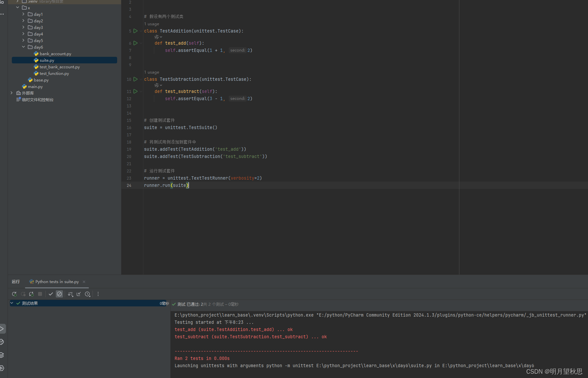Select suite.py in the project tree
The height and width of the screenshot is (378, 588).
pos(64,60)
